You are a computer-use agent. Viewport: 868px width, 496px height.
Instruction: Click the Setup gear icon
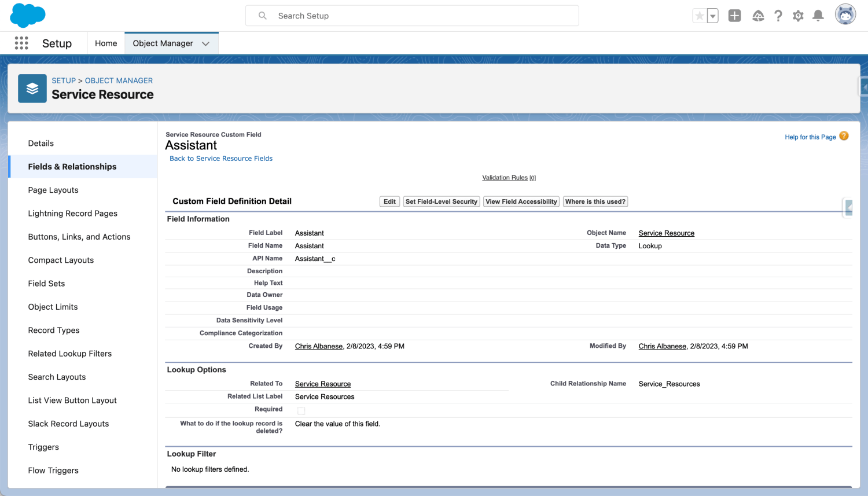[x=798, y=16]
